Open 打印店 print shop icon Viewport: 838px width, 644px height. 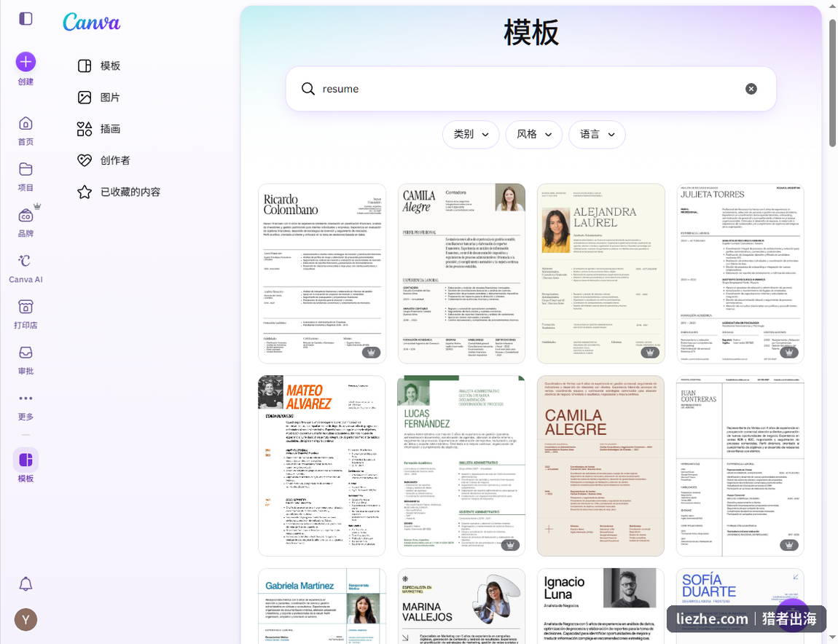pyautogui.click(x=26, y=307)
